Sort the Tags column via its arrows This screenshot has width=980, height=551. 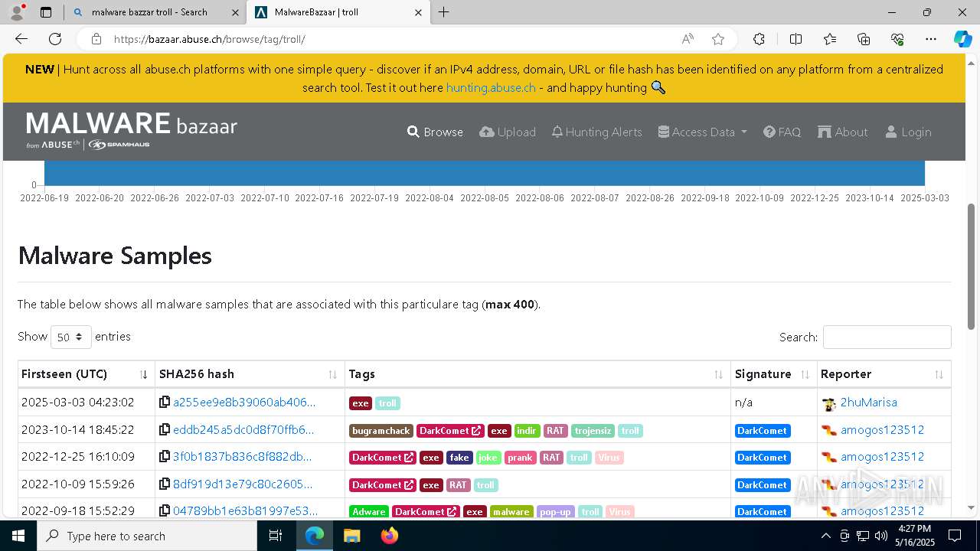pyautogui.click(x=719, y=374)
